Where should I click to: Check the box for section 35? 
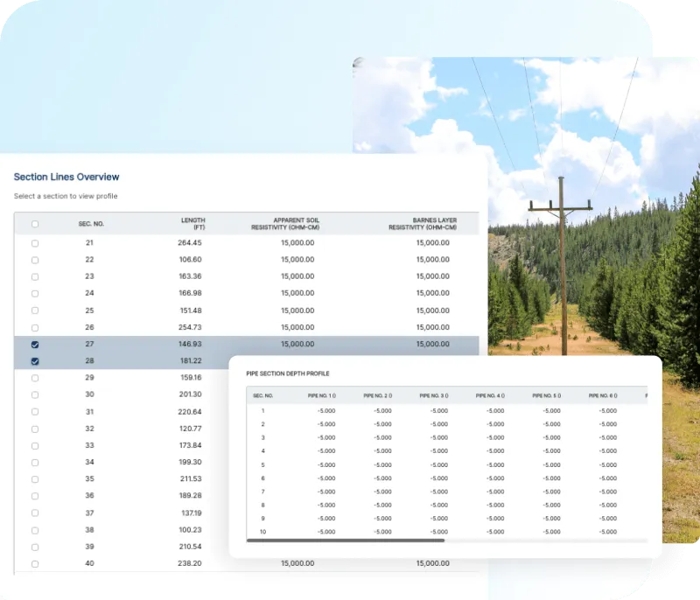point(35,479)
